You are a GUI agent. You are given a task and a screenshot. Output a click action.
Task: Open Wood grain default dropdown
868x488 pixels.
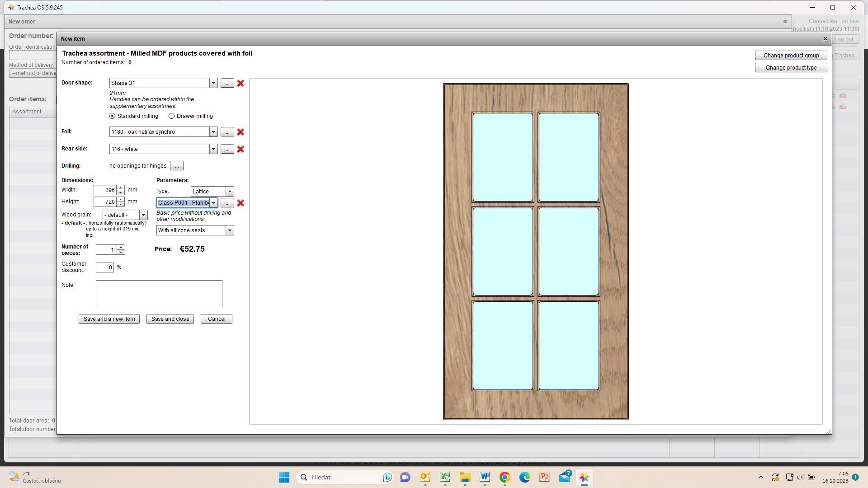[x=143, y=215]
